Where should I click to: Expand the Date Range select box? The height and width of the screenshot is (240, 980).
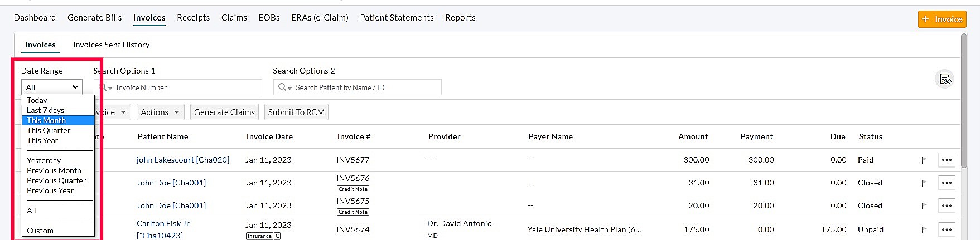tap(52, 87)
